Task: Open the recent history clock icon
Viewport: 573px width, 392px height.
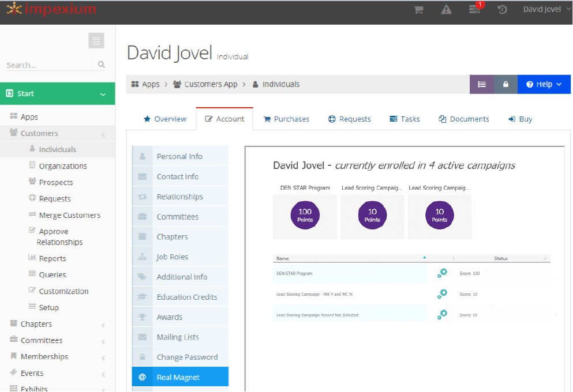Action: tap(502, 10)
